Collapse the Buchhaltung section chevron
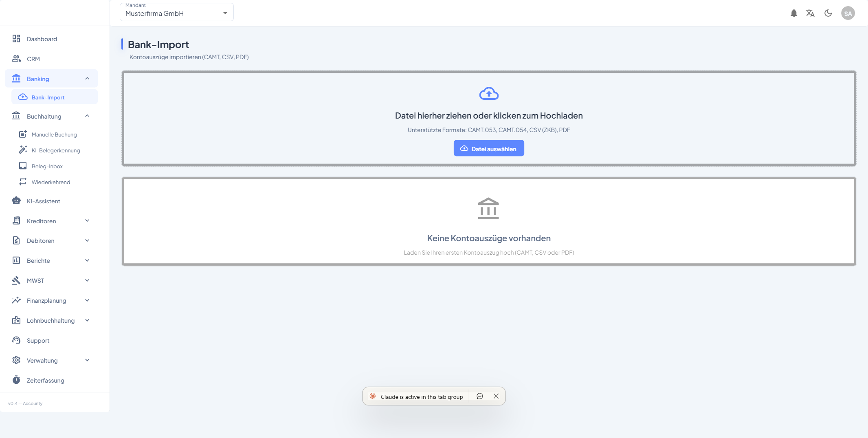 pos(87,116)
